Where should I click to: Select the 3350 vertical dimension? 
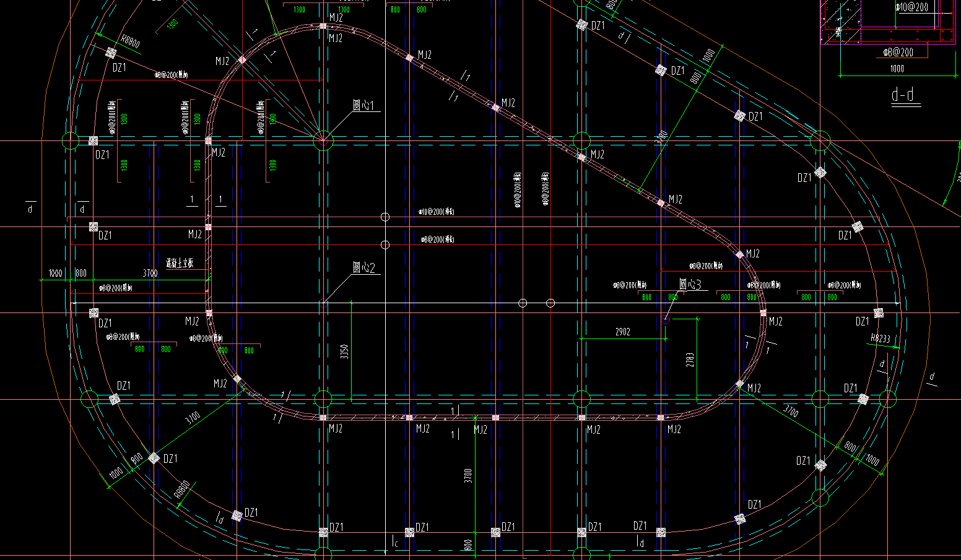click(345, 351)
